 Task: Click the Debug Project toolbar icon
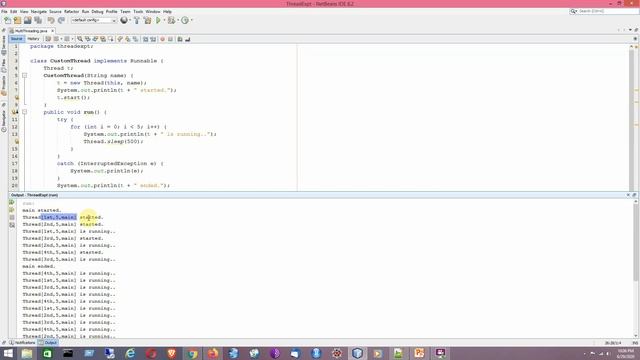tap(171, 20)
